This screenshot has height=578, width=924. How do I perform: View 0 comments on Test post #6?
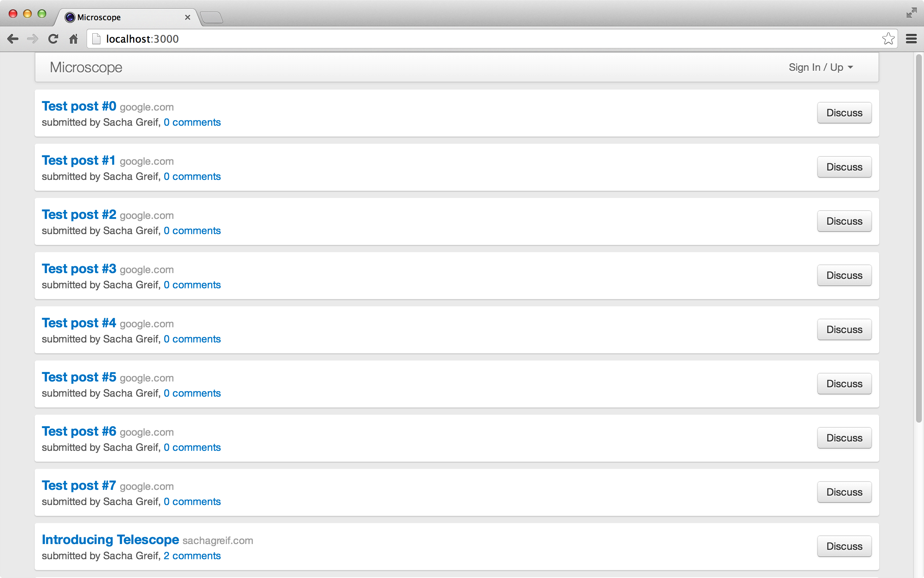point(192,448)
